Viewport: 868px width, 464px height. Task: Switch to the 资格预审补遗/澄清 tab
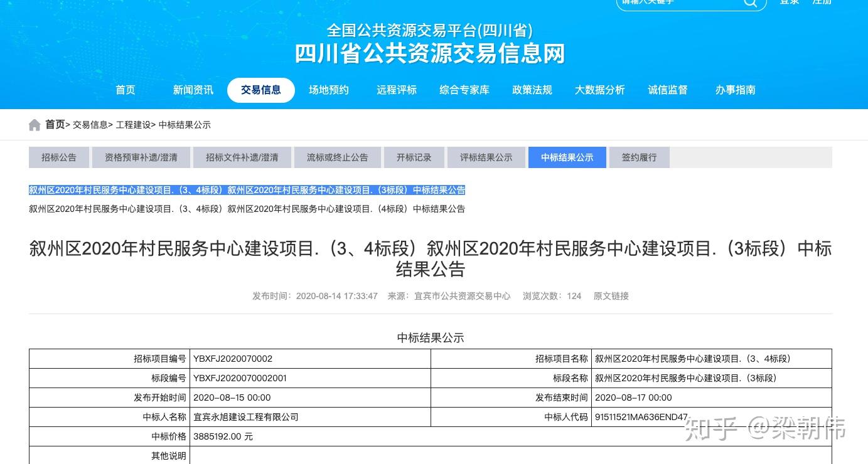[141, 157]
